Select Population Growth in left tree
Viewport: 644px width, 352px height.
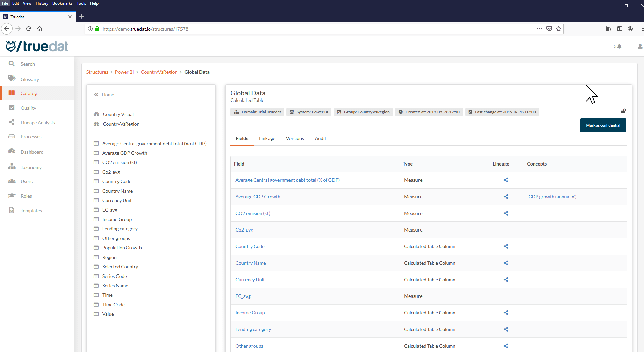(122, 248)
